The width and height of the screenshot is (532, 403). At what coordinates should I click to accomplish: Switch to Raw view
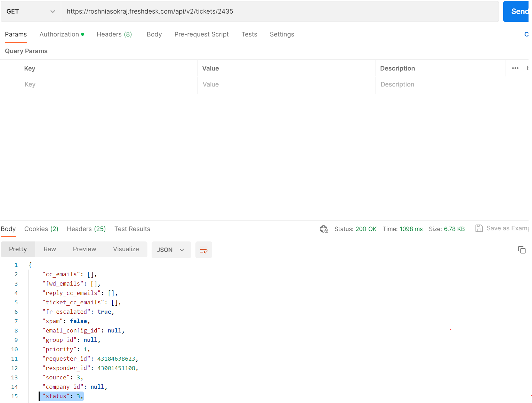tap(50, 249)
